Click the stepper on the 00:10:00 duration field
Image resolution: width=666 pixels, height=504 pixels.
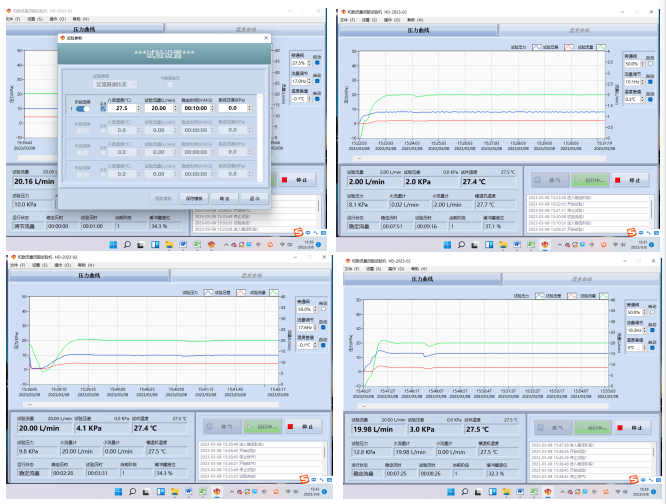tap(212, 108)
